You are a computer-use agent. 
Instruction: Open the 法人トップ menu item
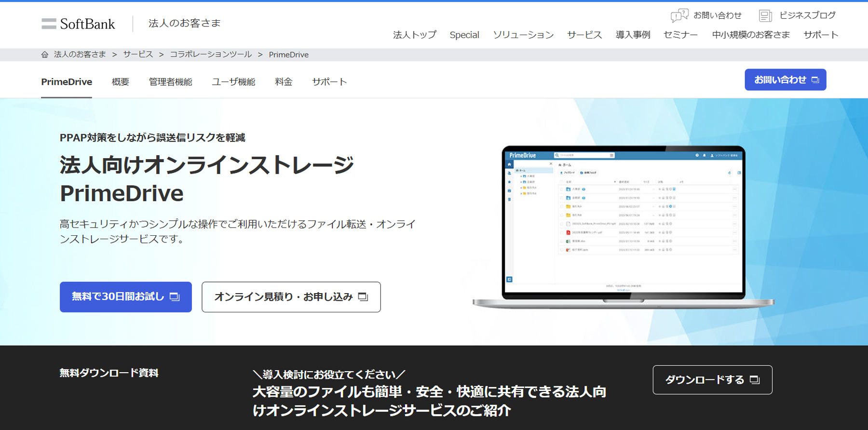tap(414, 35)
